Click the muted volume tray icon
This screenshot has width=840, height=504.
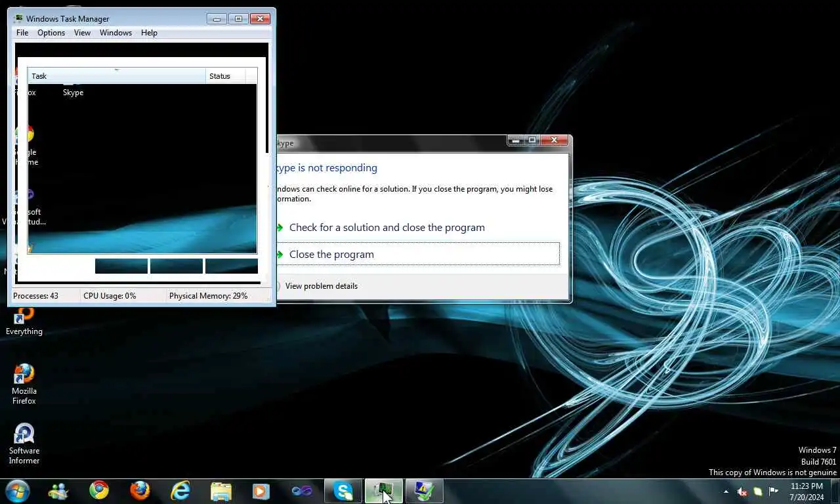point(742,492)
